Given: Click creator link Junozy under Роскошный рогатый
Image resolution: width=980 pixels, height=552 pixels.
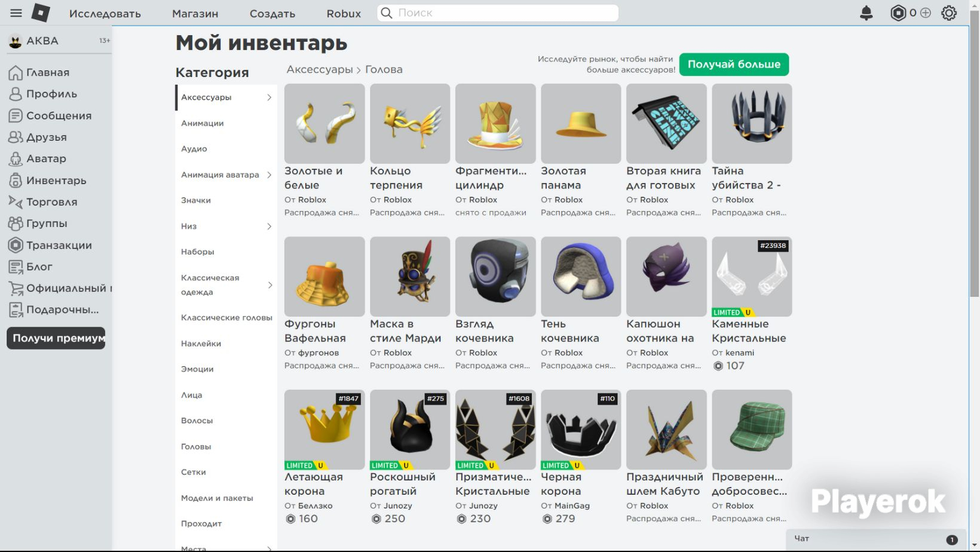Looking at the screenshot, I should 397,506.
